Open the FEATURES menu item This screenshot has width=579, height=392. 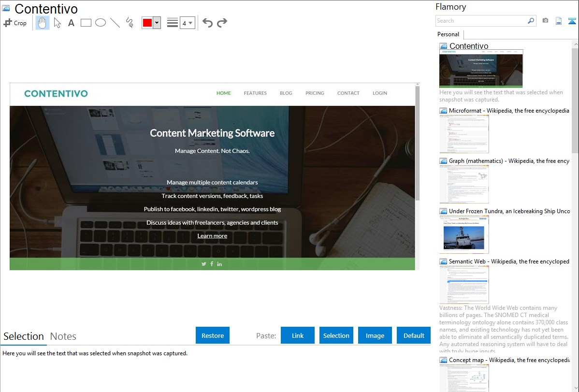255,93
